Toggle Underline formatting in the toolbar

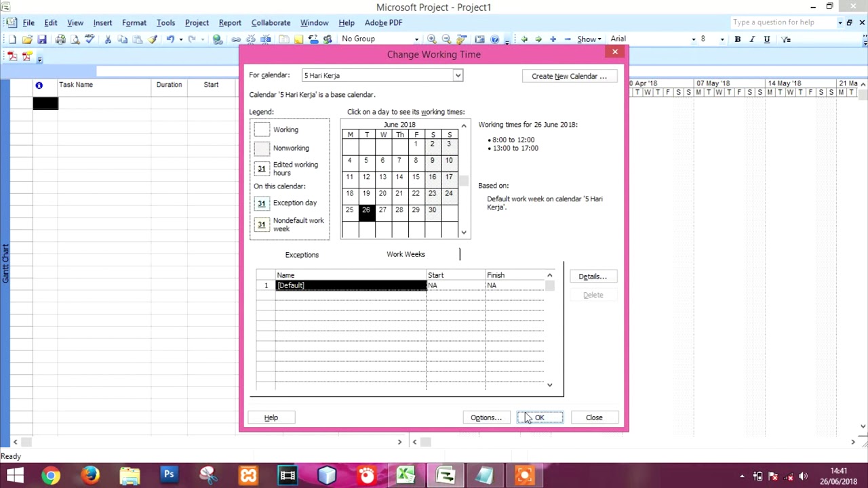[x=767, y=39]
